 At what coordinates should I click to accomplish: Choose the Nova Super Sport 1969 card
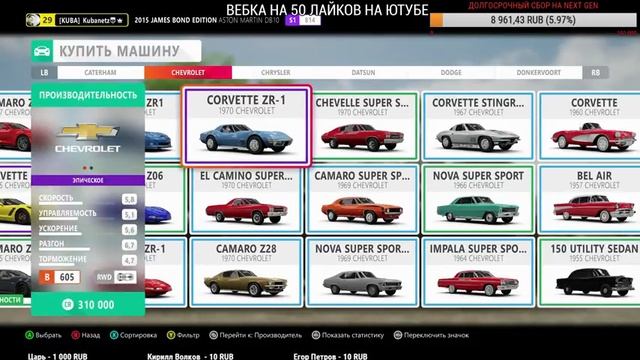click(362, 272)
